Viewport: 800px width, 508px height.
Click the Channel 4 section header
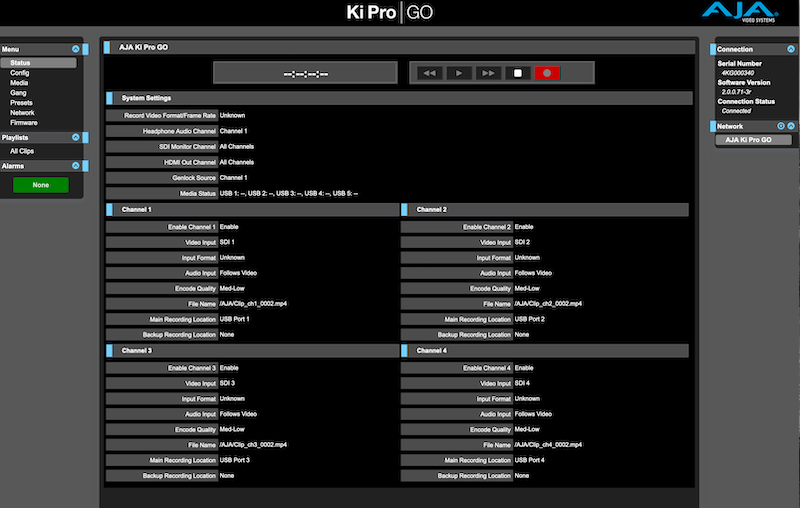pyautogui.click(x=545, y=350)
